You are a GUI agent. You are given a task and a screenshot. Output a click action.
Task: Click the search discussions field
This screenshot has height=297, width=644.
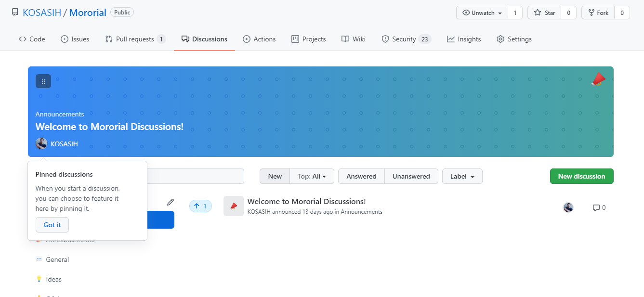click(196, 176)
